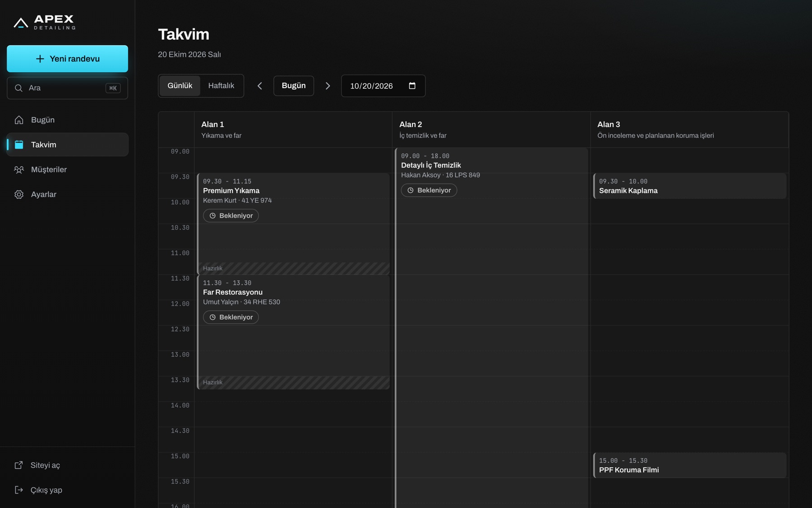Click the Hazırlık strip under Premium Yıkama
Screen dimensions: 812x508
(x=294, y=269)
